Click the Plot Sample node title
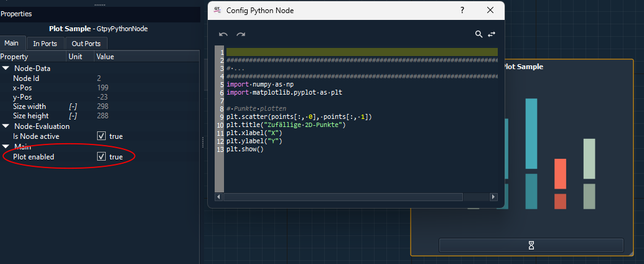This screenshot has height=264, width=644. pos(524,67)
